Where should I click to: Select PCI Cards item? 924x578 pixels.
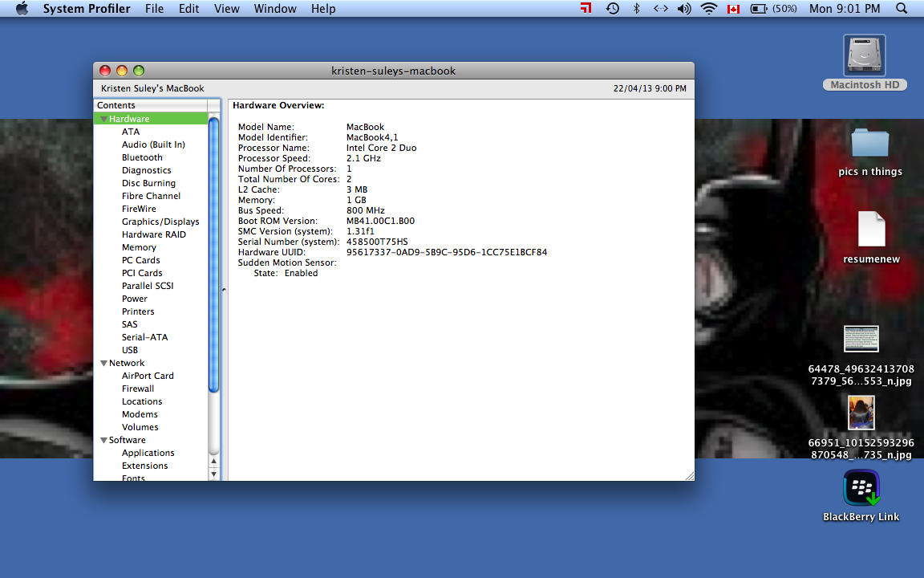pyautogui.click(x=142, y=273)
